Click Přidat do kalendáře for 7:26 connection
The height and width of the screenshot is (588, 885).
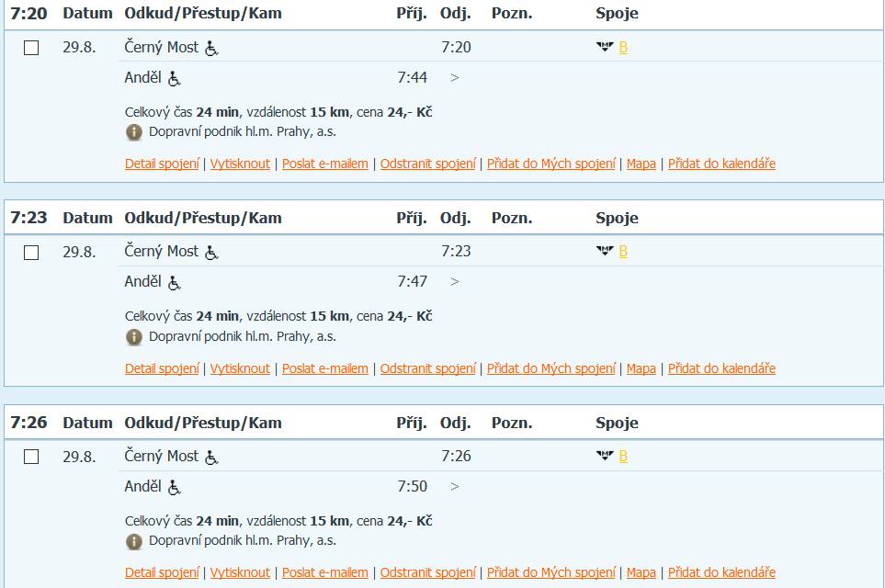click(x=721, y=572)
